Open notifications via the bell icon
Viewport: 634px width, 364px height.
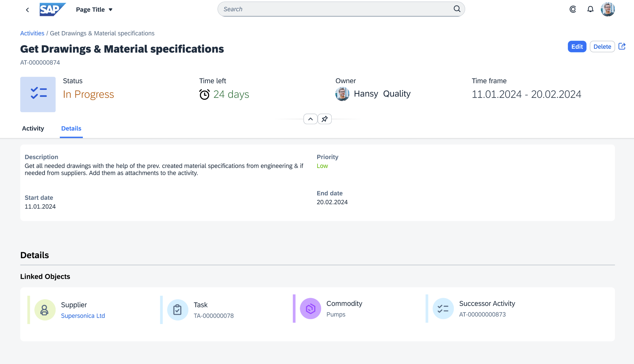[x=590, y=9]
